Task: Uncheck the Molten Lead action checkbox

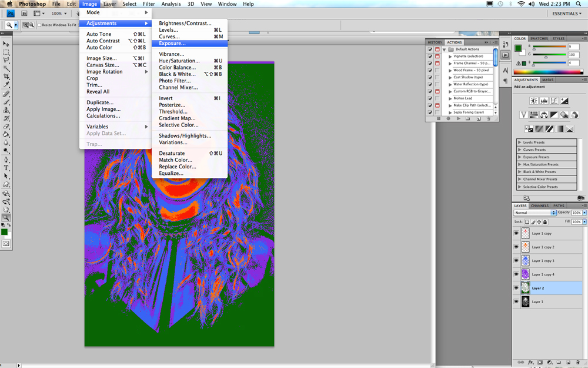Action: click(x=430, y=98)
